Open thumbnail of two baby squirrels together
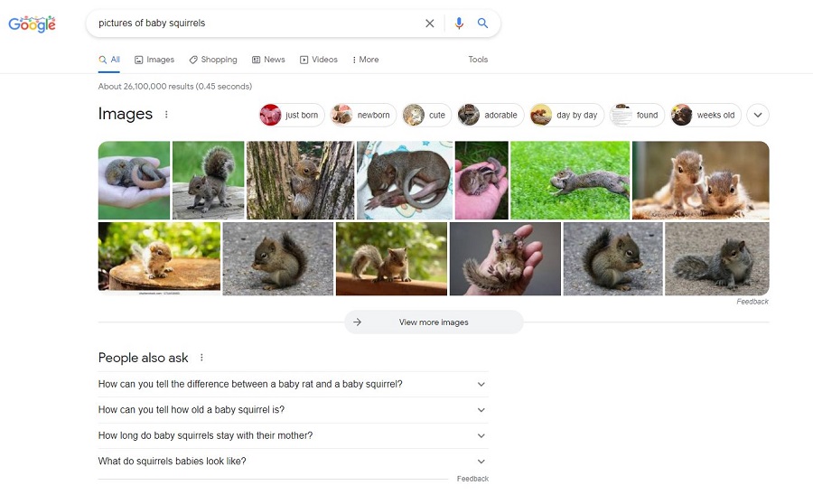813x504 pixels. point(700,181)
